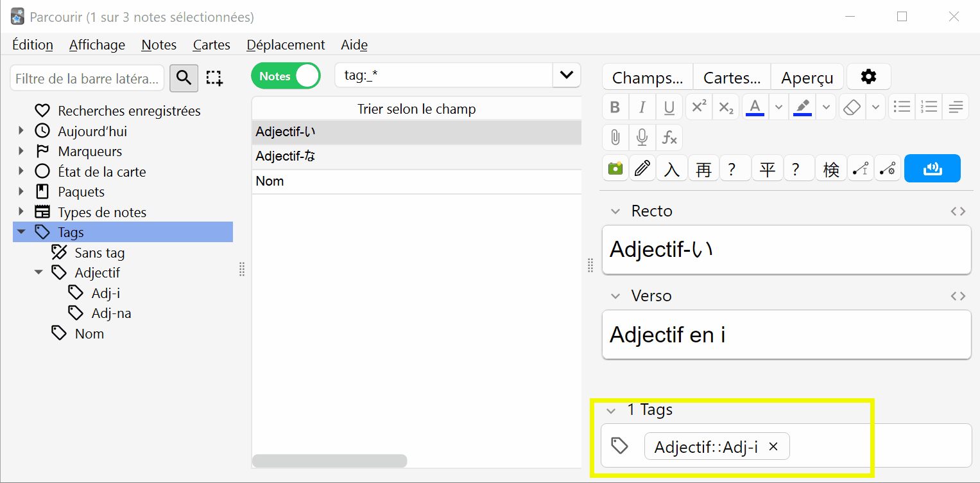Expand Paquets tree arrow

(x=21, y=191)
